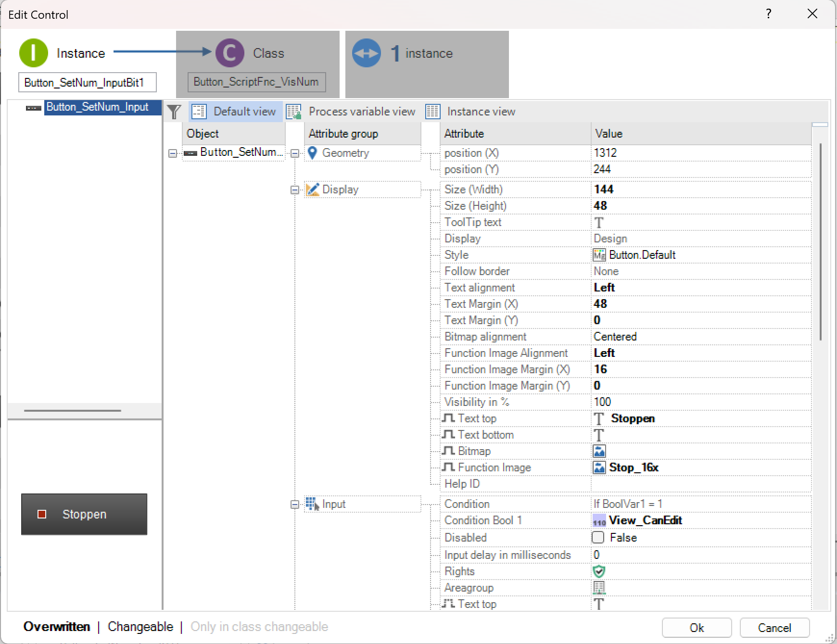Collapse the Button_SetNum object node

point(173,153)
